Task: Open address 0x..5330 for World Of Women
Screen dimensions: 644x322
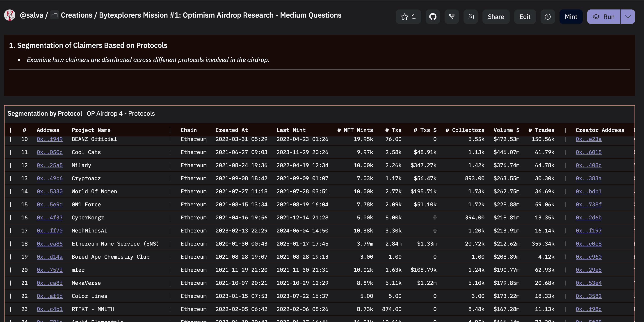Action: click(50, 191)
